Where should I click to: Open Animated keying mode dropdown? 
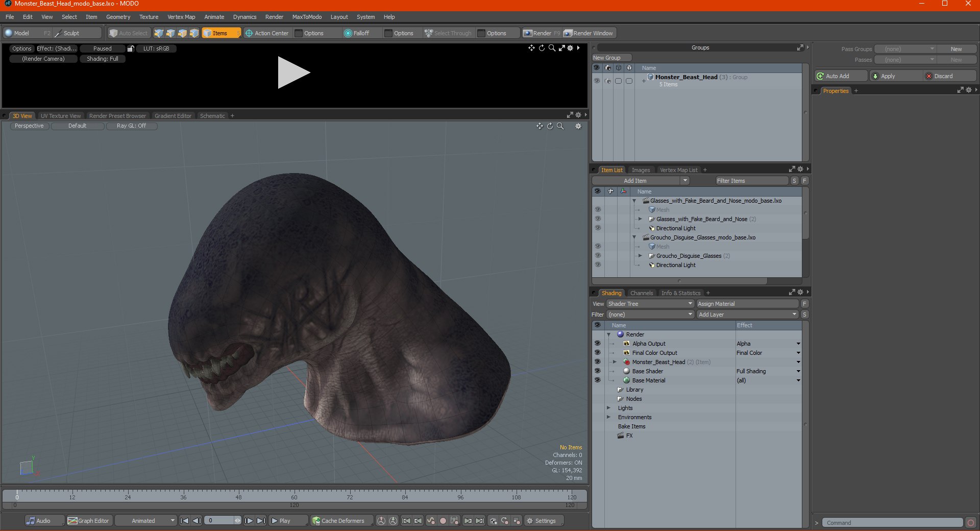coord(146,521)
